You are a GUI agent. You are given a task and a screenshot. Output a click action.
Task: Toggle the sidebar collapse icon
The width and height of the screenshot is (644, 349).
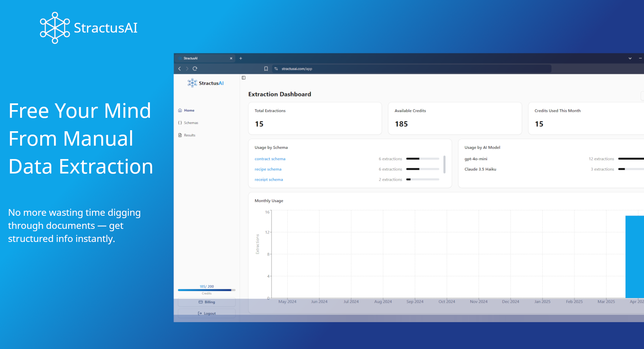click(244, 78)
